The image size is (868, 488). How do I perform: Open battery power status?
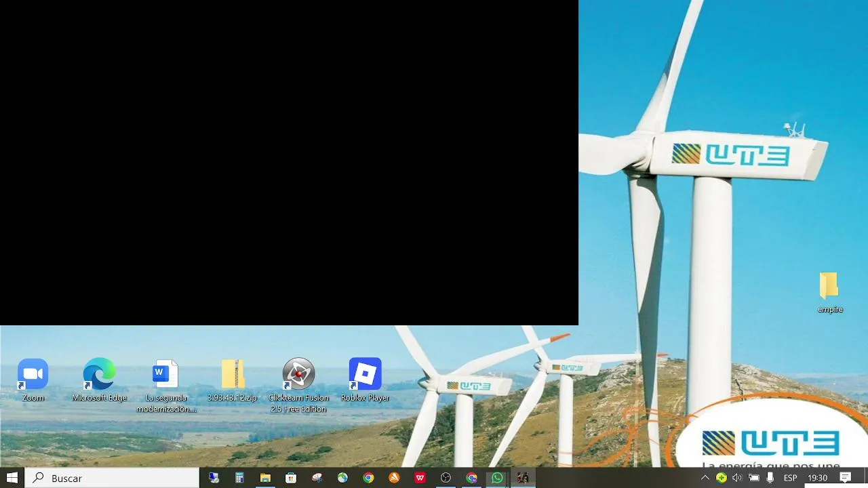point(753,478)
